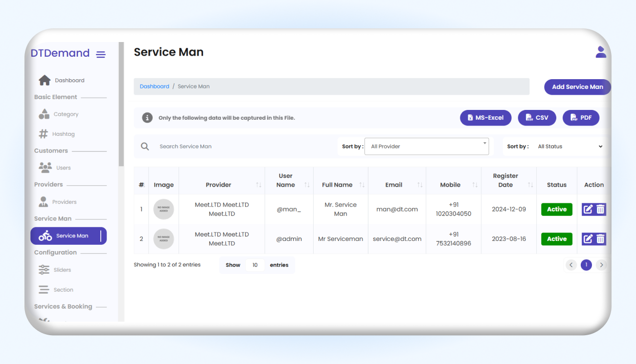Viewport: 636px width, 364px height.
Task: Click the register date 2023-08-16
Action: [509, 239]
